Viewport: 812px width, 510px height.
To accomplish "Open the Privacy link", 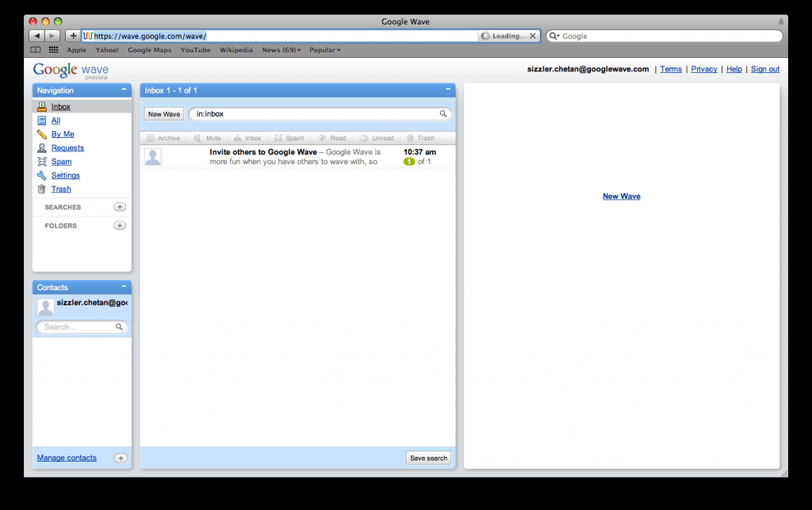I will (704, 69).
